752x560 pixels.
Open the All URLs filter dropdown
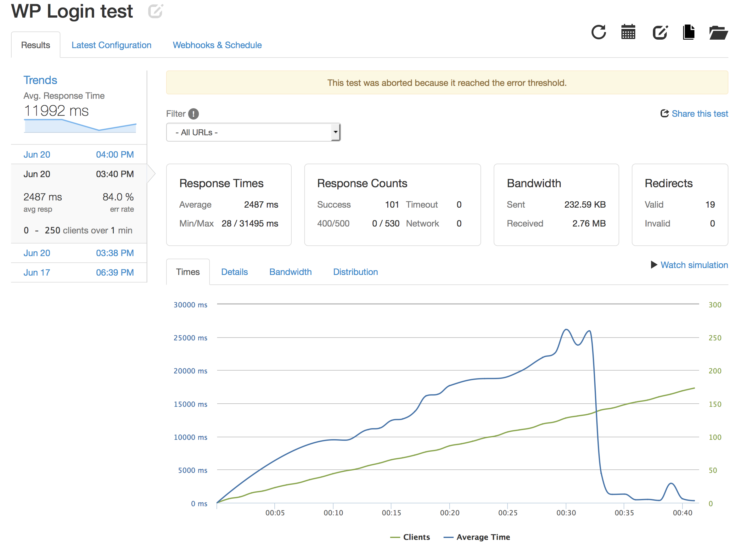(253, 132)
